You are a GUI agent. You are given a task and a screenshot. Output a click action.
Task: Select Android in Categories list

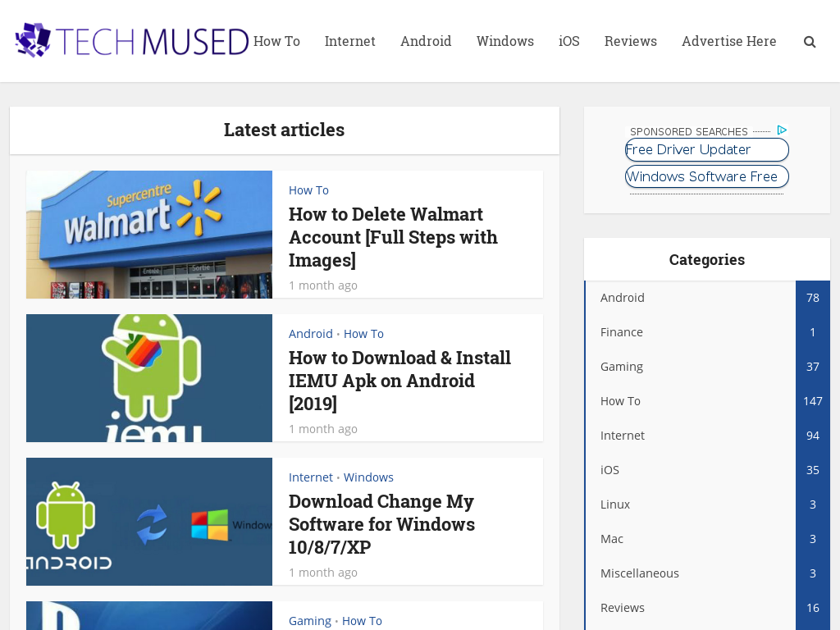click(x=622, y=298)
